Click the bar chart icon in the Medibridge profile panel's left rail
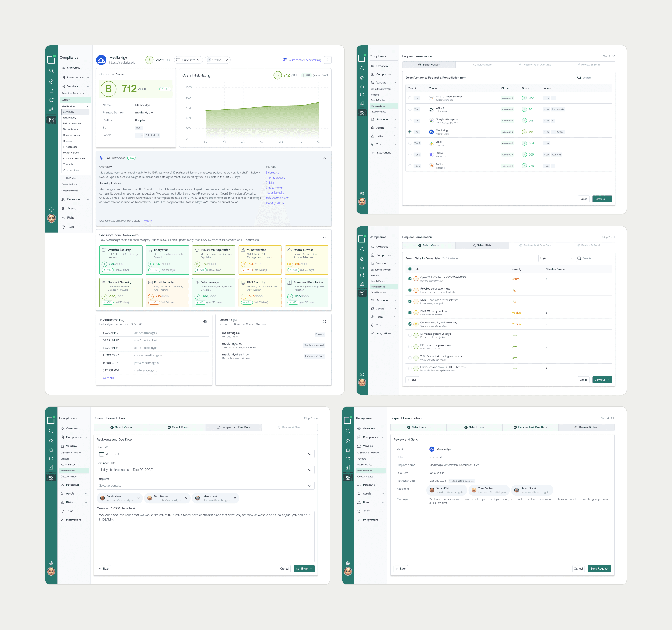Image resolution: width=672 pixels, height=630 pixels. pos(51,109)
